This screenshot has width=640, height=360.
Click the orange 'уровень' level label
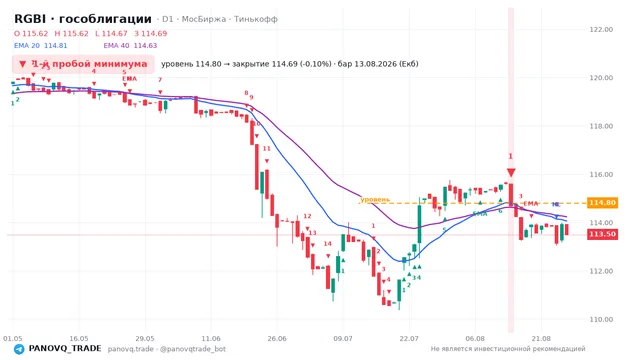(x=375, y=200)
